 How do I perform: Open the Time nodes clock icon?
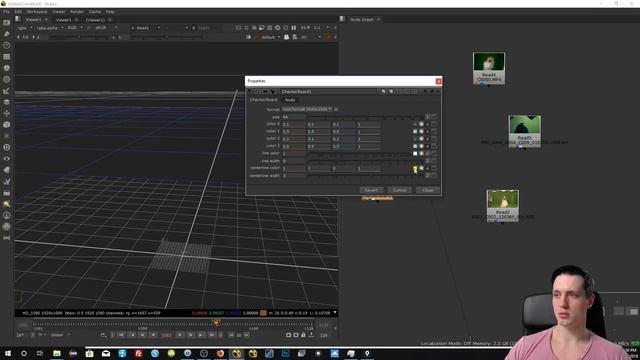[x=7, y=45]
